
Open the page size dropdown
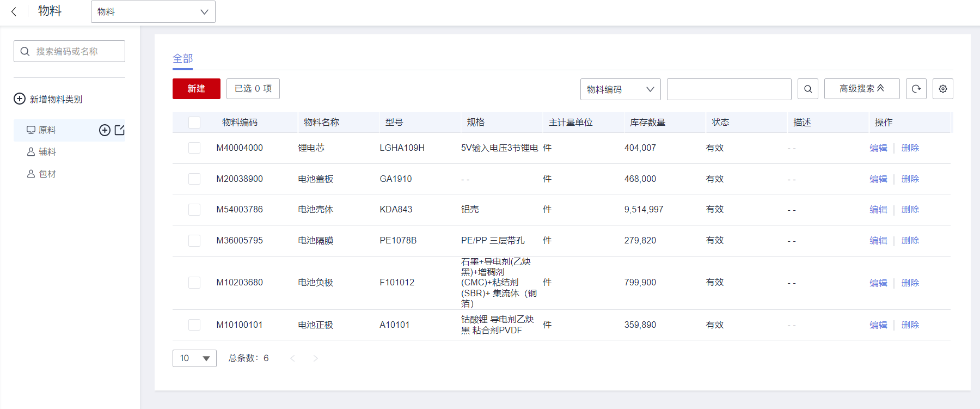click(x=194, y=358)
